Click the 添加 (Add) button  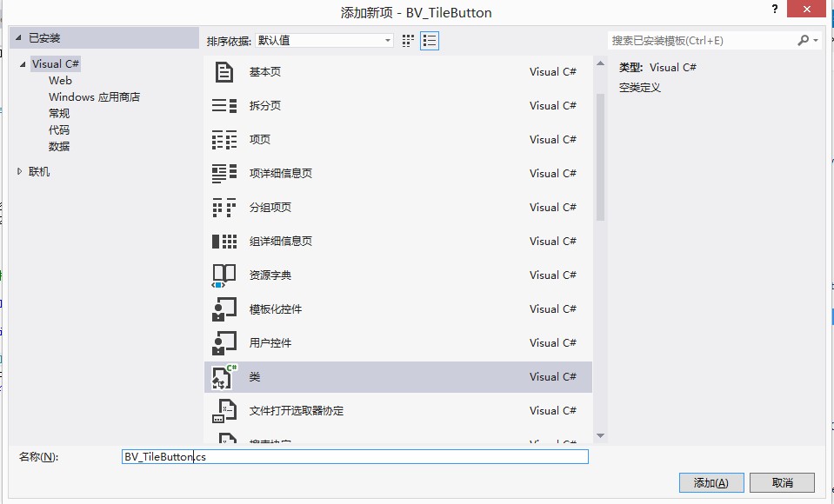click(x=711, y=482)
